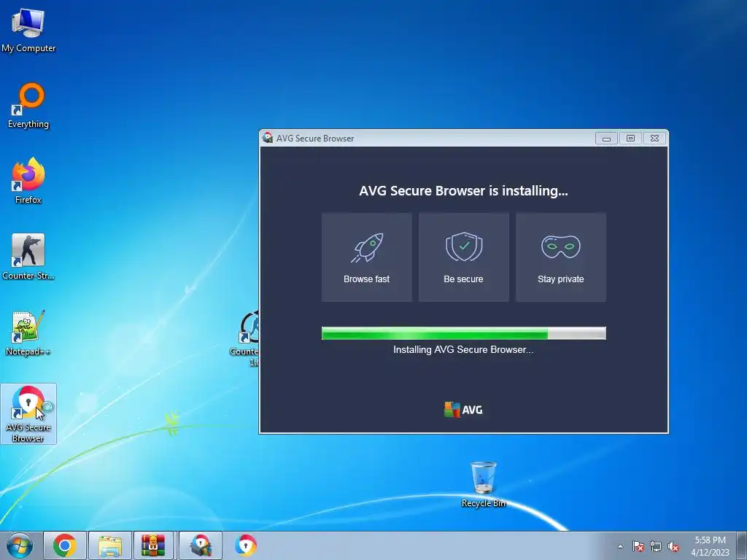Maximize the AVG Secure Browser installer window
This screenshot has width=747, height=560.
point(630,139)
